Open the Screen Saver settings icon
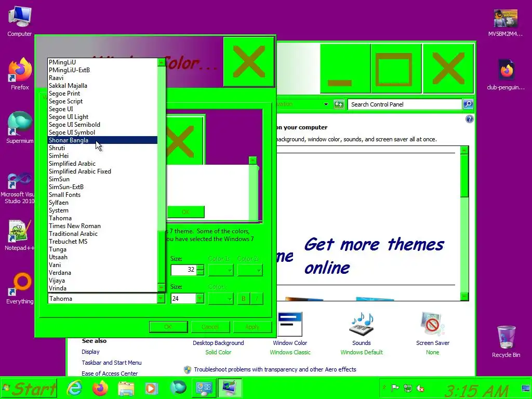Viewport: 532px width, 399px height. coord(433,324)
